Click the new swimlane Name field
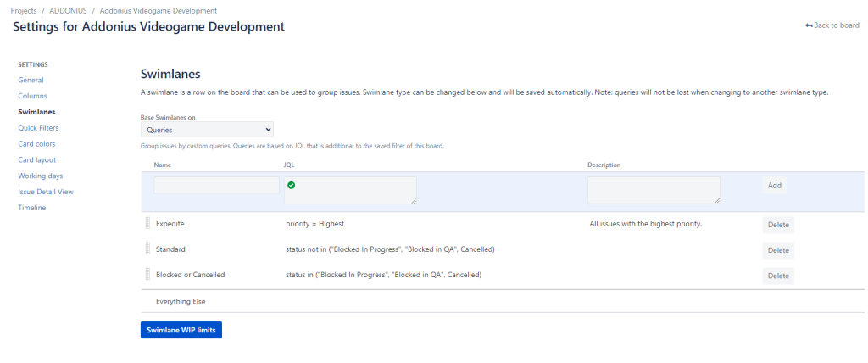This screenshot has width=868, height=363. coord(216,185)
